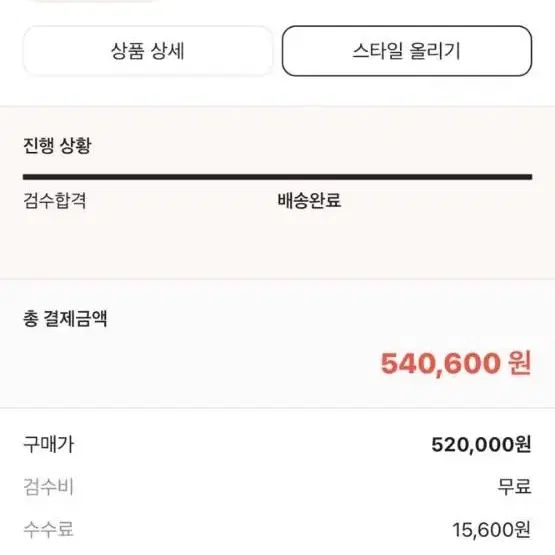
Task: Tap the 총 결제금액 heading
Action: point(65,318)
